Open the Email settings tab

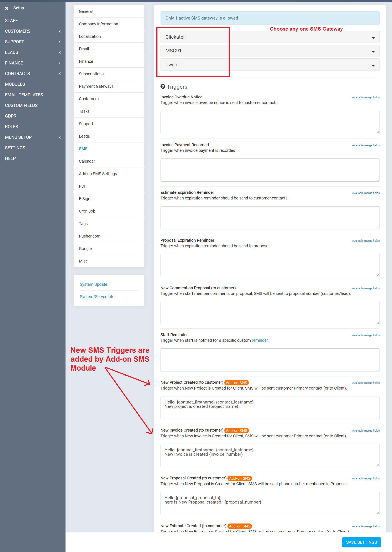pos(109,49)
